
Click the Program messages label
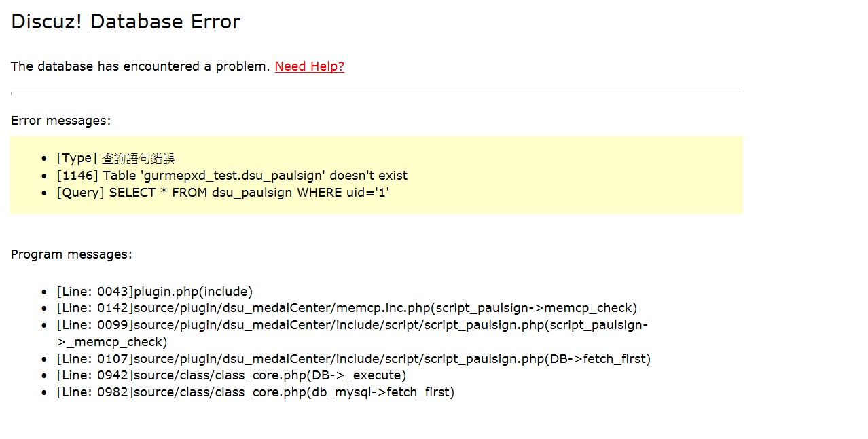point(71,254)
